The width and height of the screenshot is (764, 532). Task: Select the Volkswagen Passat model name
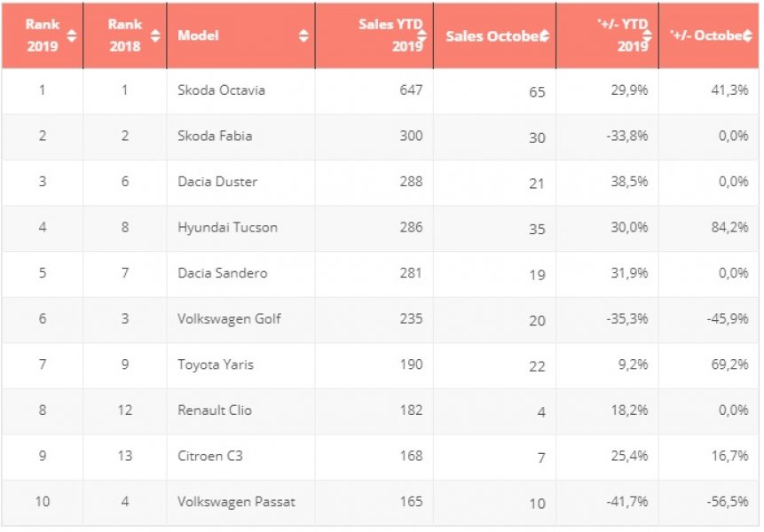coord(236,502)
